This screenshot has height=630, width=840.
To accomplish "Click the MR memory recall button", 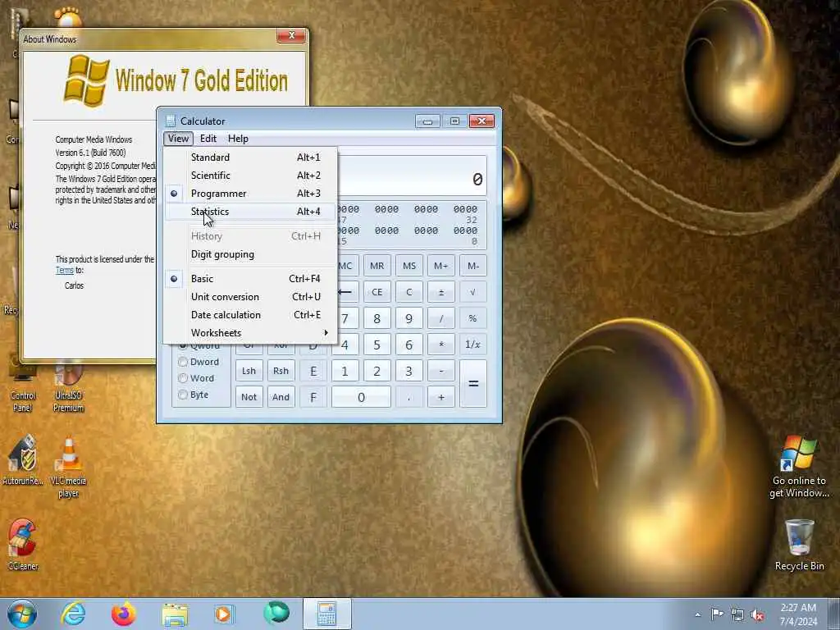I will pos(377,266).
